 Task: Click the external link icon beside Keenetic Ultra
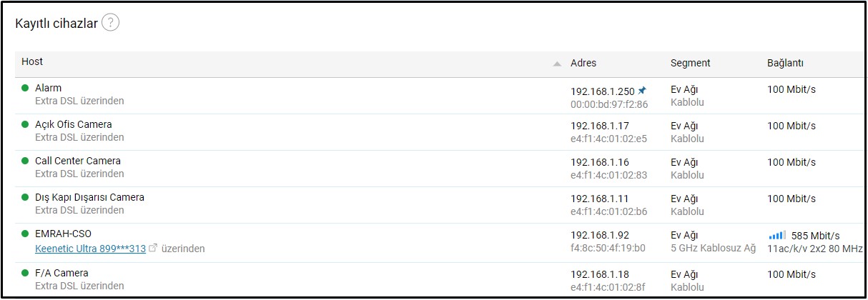(153, 249)
